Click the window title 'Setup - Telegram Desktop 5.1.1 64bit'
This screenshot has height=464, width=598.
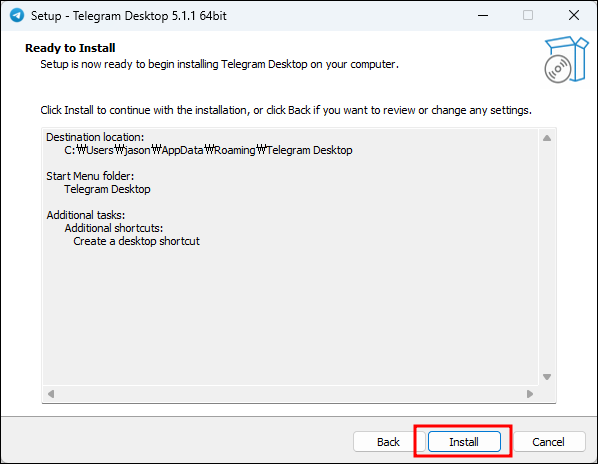click(x=129, y=16)
